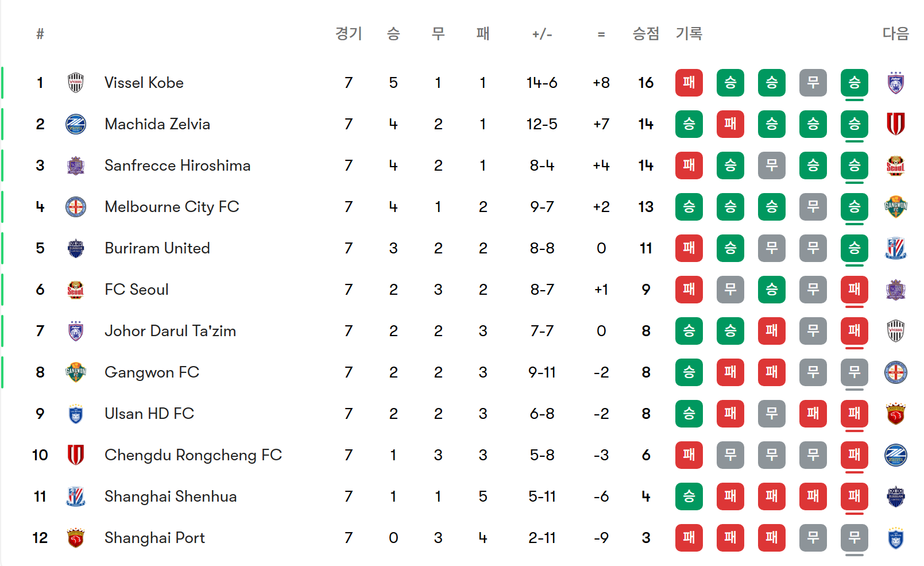Viewport: 924px width, 566px height.
Task: Click Machida Zelvia's only loss badge
Action: [x=730, y=124]
